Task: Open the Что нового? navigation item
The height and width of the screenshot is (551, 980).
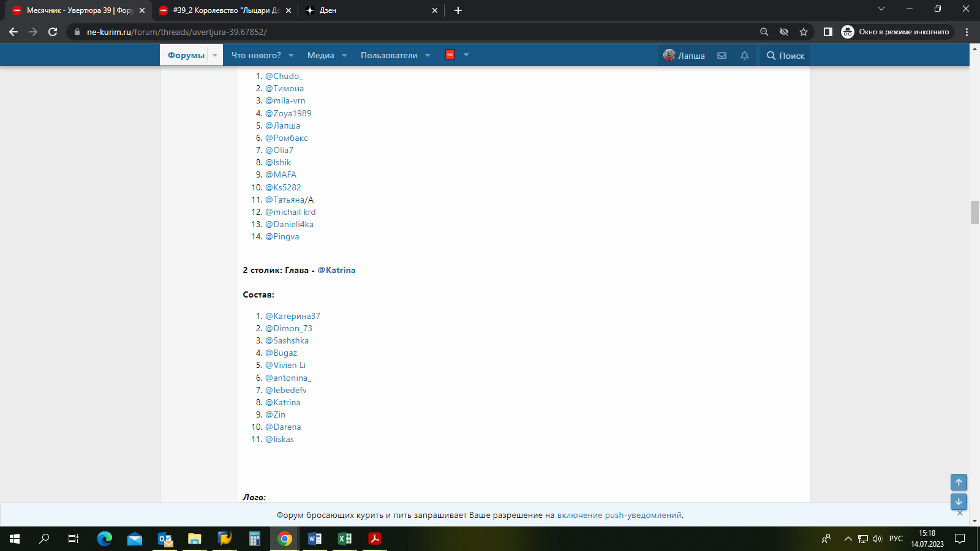Action: click(256, 55)
